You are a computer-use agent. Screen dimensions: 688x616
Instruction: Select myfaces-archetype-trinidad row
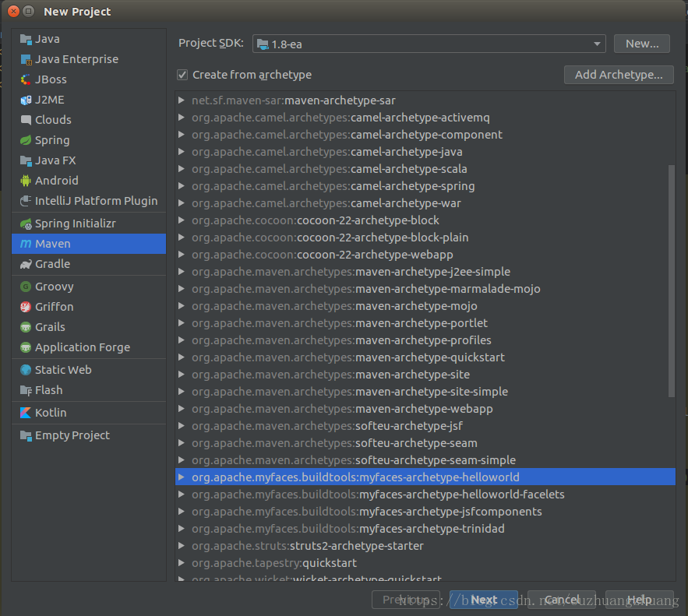click(x=425, y=529)
